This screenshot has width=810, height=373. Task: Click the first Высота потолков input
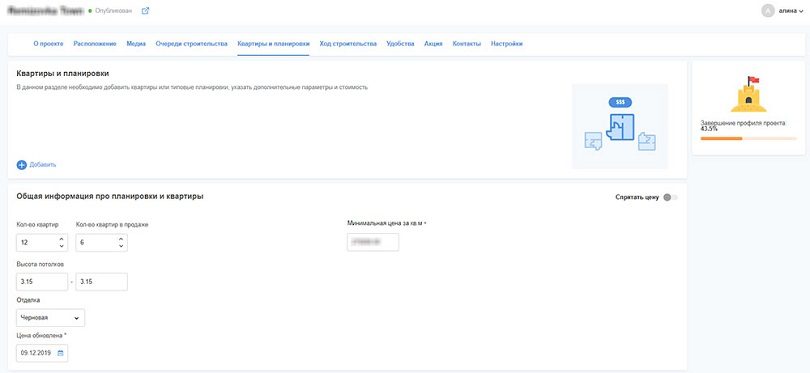click(x=42, y=282)
